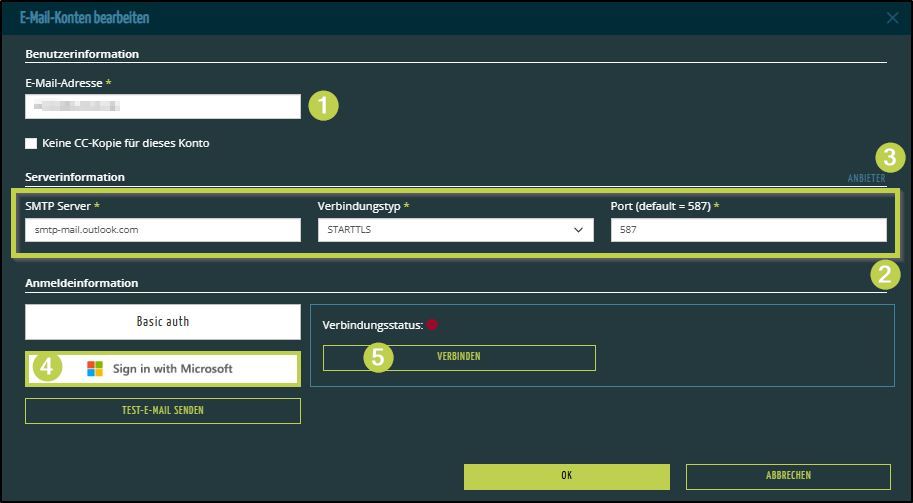The image size is (913, 503).
Task: Click the green number 1 marker
Action: (324, 106)
